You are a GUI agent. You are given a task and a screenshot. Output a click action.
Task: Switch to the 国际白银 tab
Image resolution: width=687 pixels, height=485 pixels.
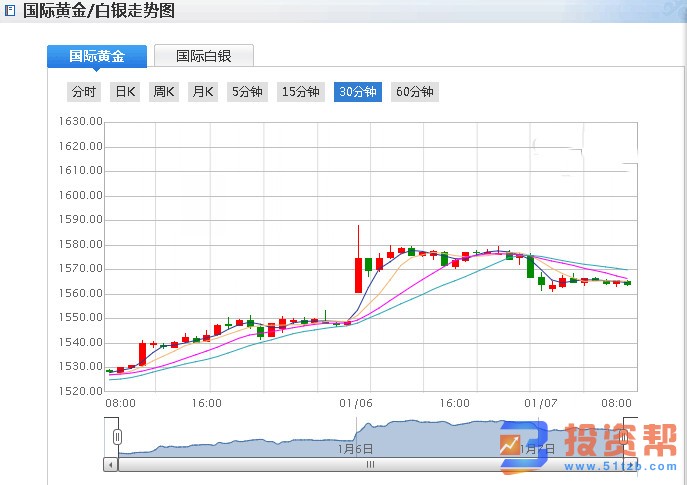(x=204, y=56)
